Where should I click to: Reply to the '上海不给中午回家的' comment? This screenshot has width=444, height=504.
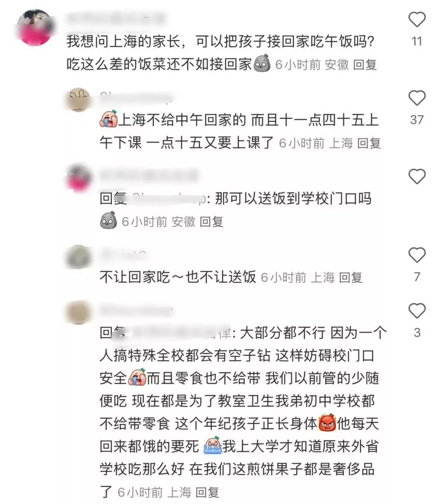[369, 143]
